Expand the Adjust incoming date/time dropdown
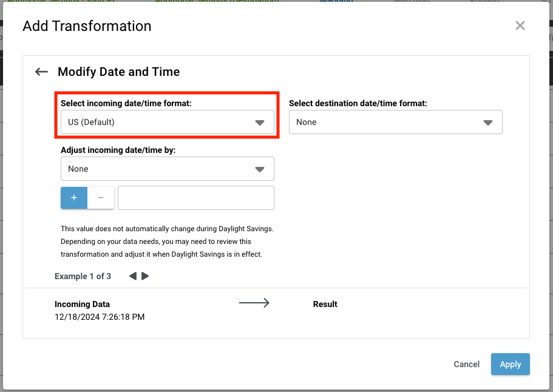The height and width of the screenshot is (392, 553). point(167,169)
